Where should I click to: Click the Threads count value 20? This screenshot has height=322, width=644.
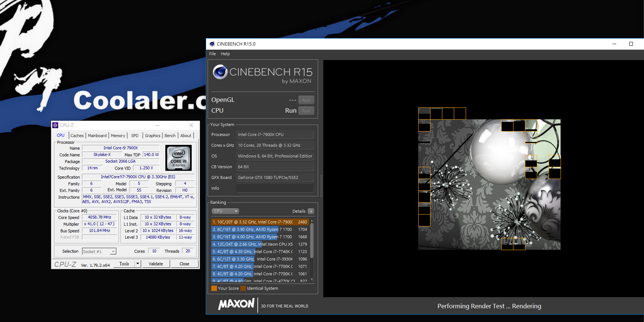[x=188, y=251]
